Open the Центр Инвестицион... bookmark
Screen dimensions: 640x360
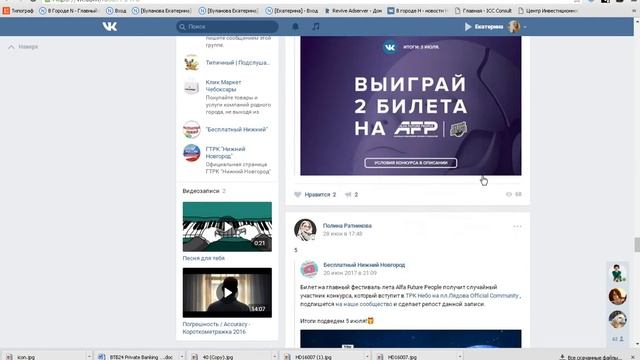547,11
